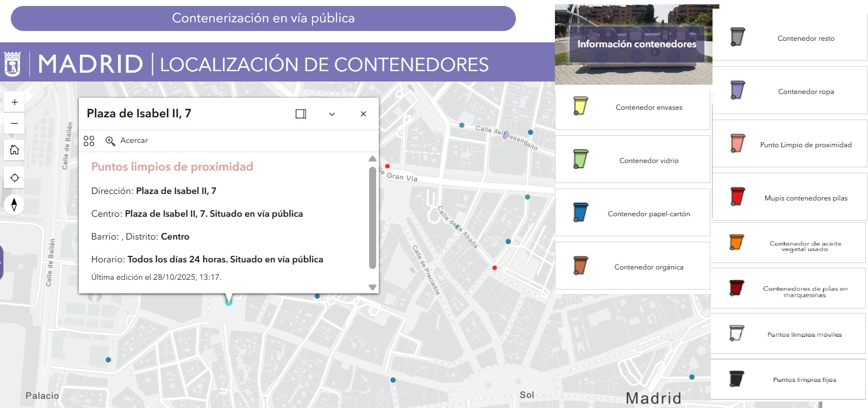Select the grey Contenedor resto bin icon
Image resolution: width=868 pixels, height=408 pixels.
click(738, 37)
